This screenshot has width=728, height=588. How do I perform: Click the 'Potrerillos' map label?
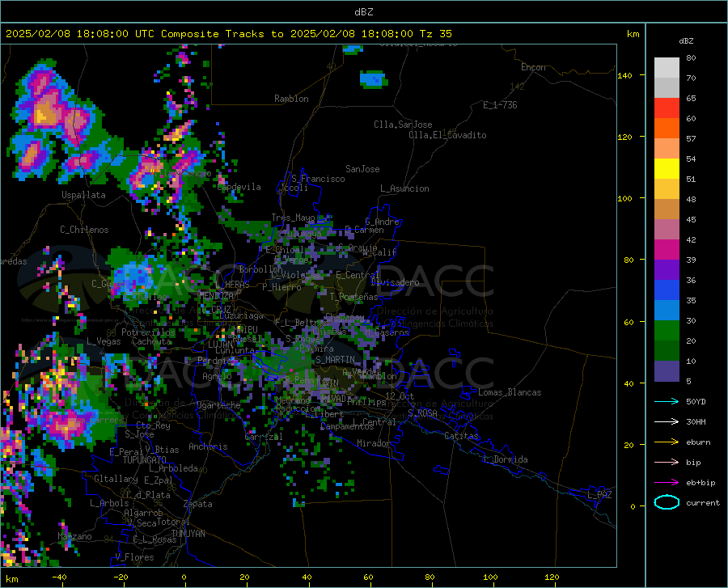tap(148, 332)
